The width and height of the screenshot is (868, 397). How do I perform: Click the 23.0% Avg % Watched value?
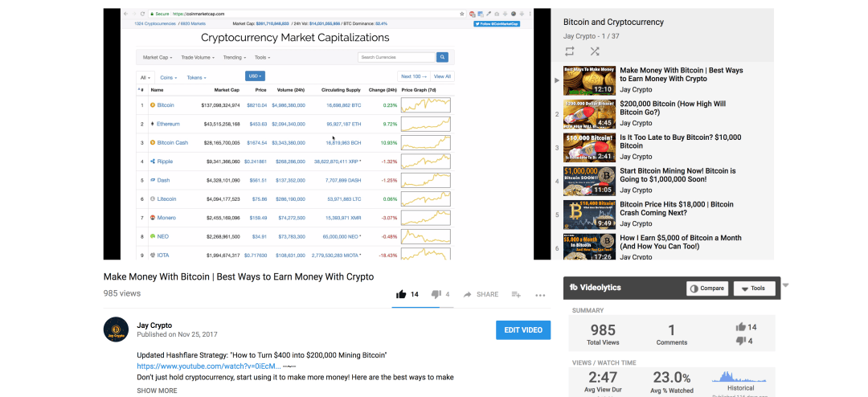(x=671, y=378)
